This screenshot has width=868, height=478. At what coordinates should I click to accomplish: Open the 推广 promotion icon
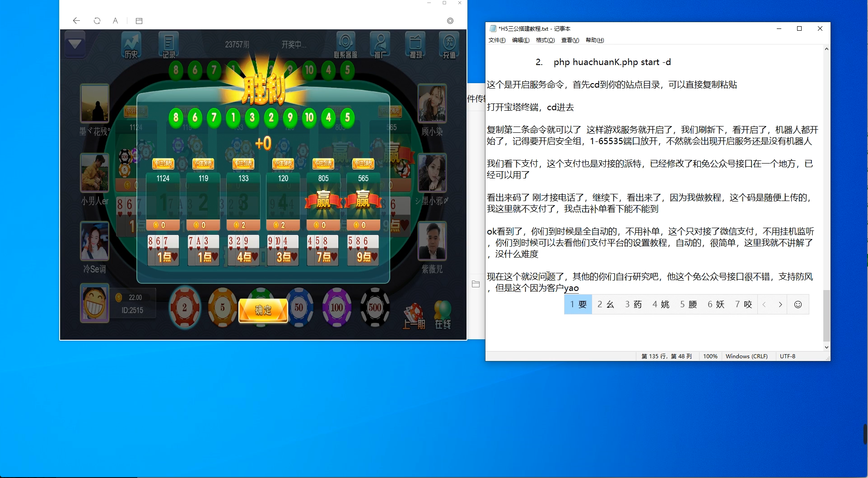(380, 45)
